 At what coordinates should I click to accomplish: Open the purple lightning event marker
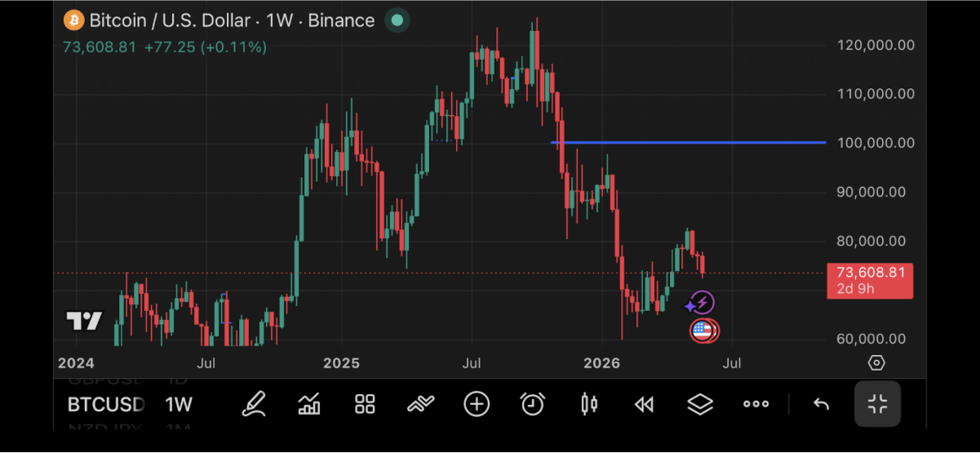tap(701, 303)
